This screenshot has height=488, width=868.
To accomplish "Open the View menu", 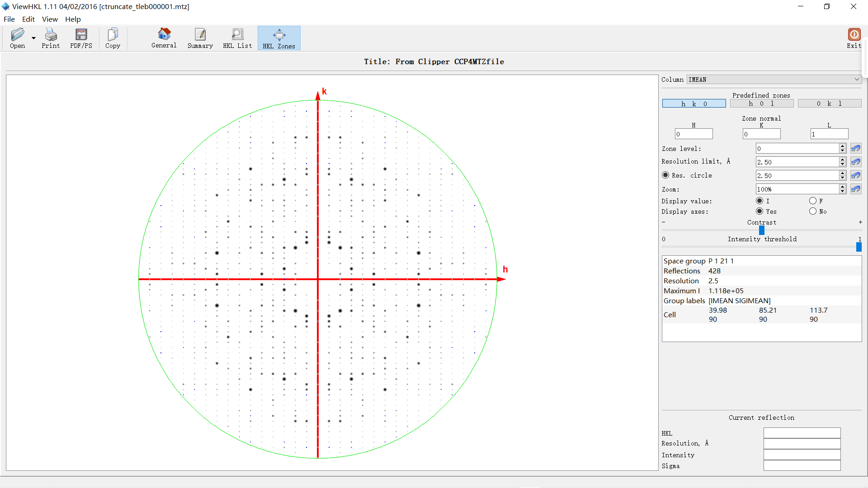I will click(x=50, y=19).
